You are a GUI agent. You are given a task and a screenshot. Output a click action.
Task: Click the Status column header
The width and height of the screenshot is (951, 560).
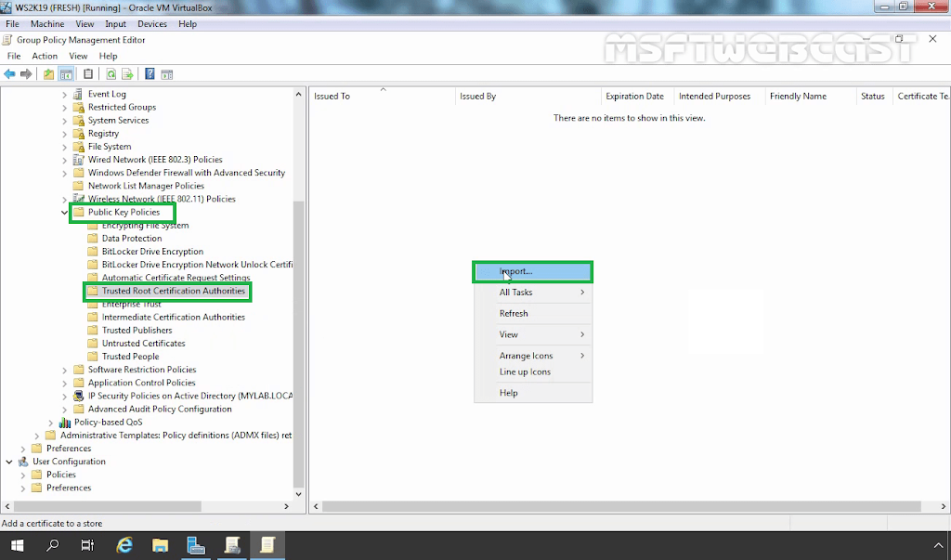tap(874, 97)
